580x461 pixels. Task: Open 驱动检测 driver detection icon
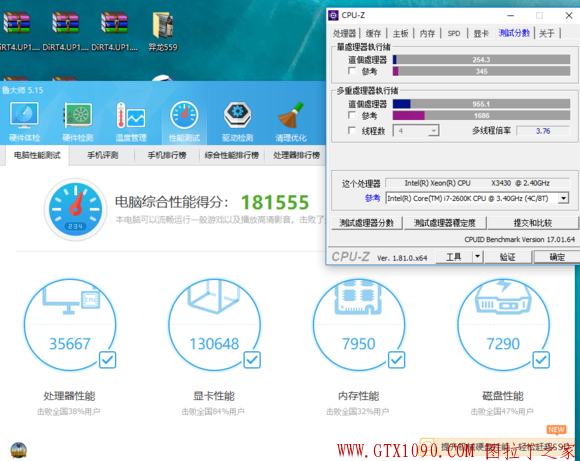click(237, 122)
